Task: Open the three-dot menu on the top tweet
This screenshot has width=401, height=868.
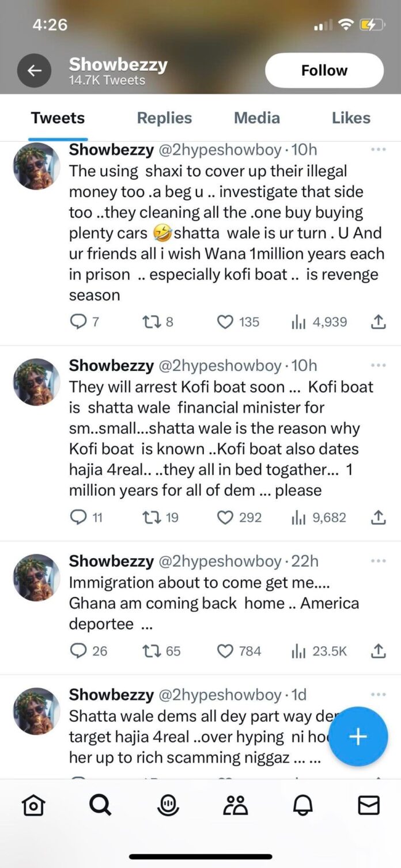Action: [x=379, y=150]
